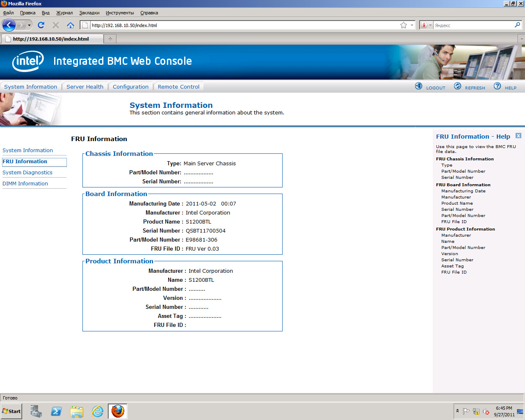Click the BMC Refresh icon
Screen dimensions: 525x420
458,86
